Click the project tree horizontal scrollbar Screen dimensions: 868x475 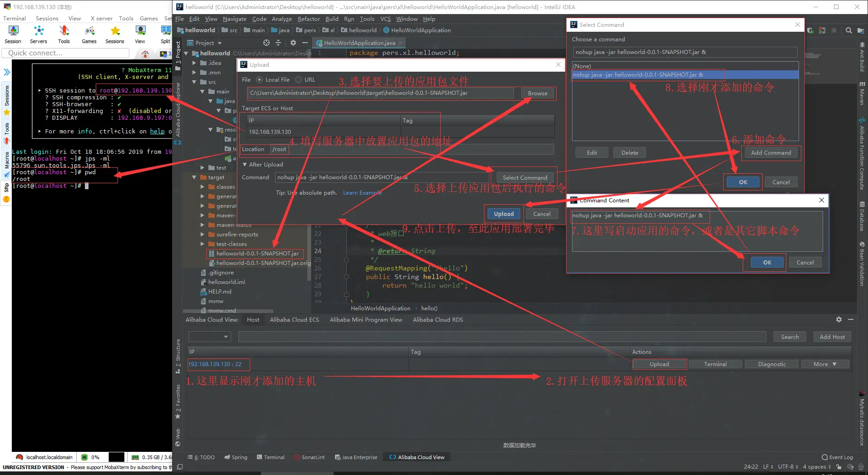point(228,312)
